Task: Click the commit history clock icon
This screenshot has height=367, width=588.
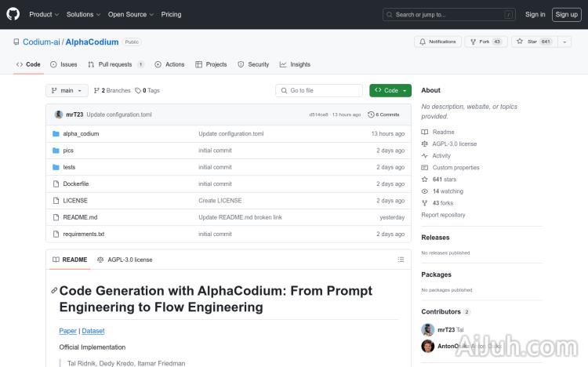Action: pyautogui.click(x=372, y=114)
